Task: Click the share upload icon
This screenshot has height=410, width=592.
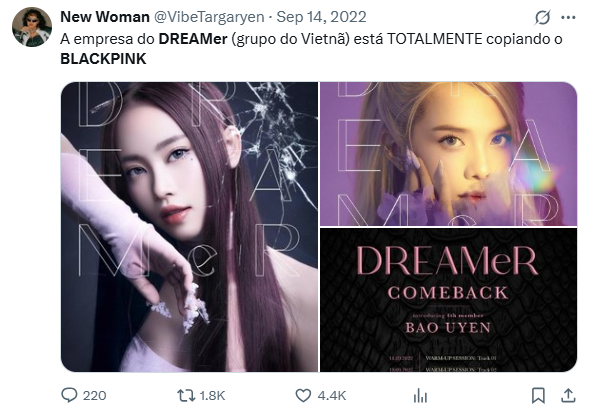Action: coord(568,395)
